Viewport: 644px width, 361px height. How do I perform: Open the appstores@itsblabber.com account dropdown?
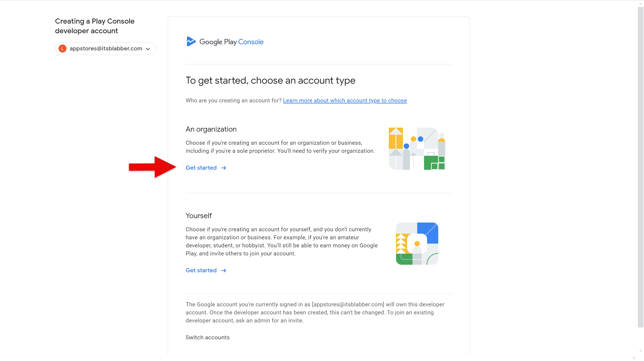tap(105, 49)
